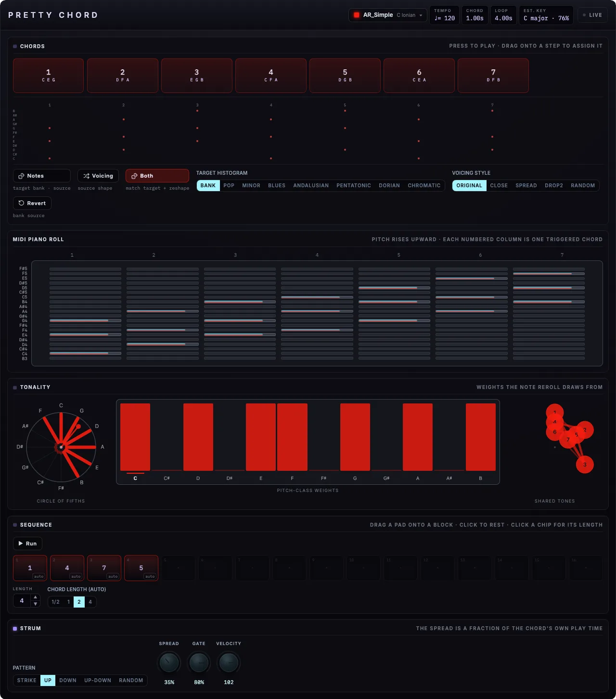Viewport: 616px width, 699px height.
Task: Click the F pitch-class weight bar
Action: click(292, 437)
